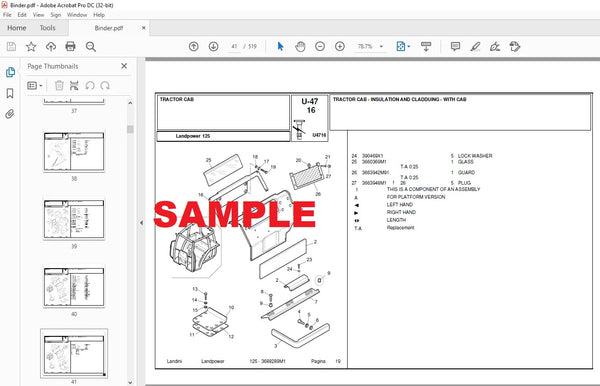
Task: Select the Highlight text pen tool
Action: point(475,47)
